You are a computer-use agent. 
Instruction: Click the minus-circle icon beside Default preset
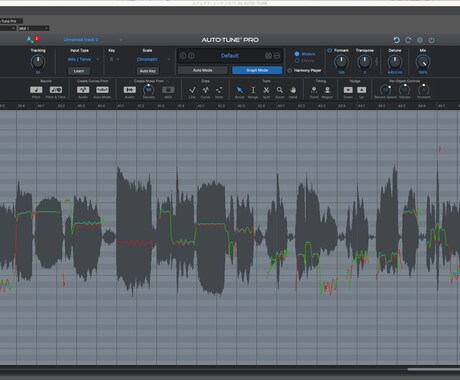point(277,56)
